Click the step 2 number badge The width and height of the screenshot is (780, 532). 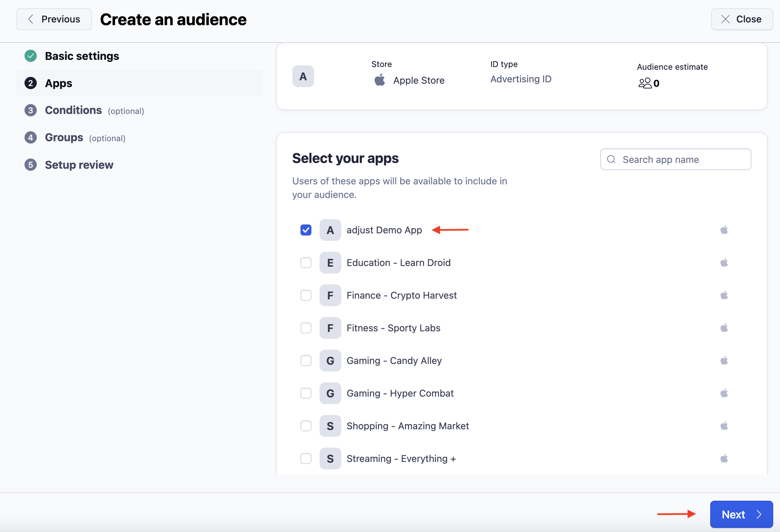pos(31,83)
